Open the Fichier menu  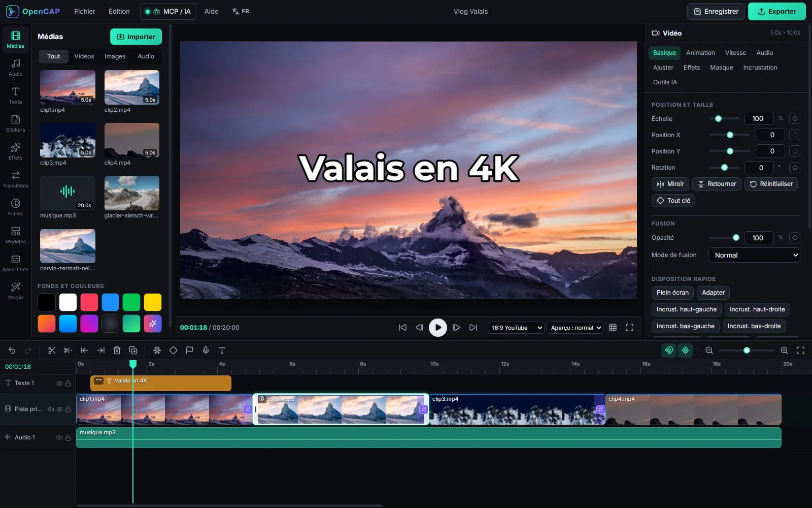(x=85, y=11)
